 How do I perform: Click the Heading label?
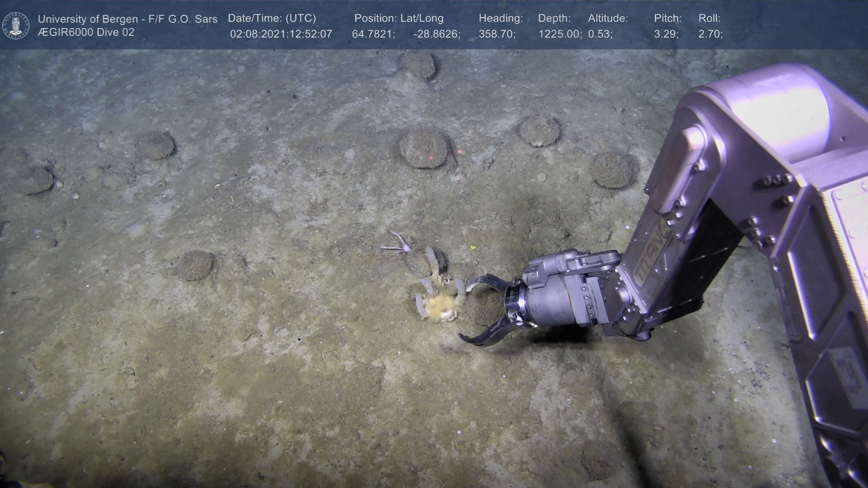pyautogui.click(x=500, y=19)
